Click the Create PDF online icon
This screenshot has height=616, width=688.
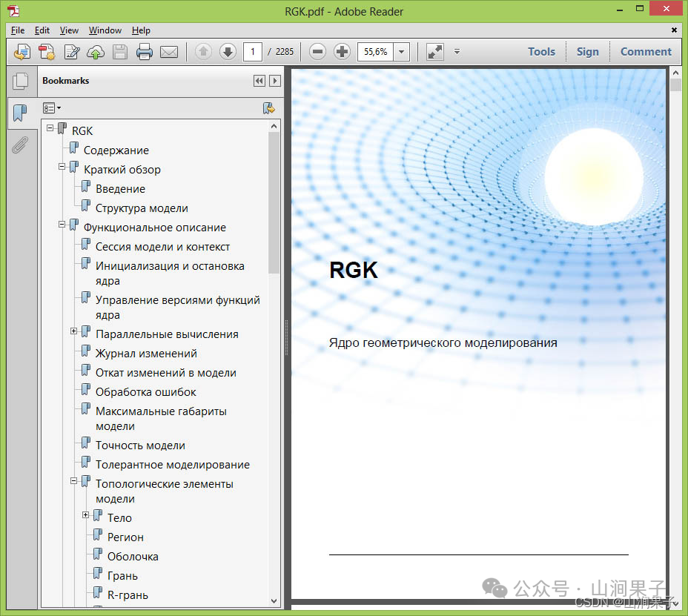[x=47, y=52]
